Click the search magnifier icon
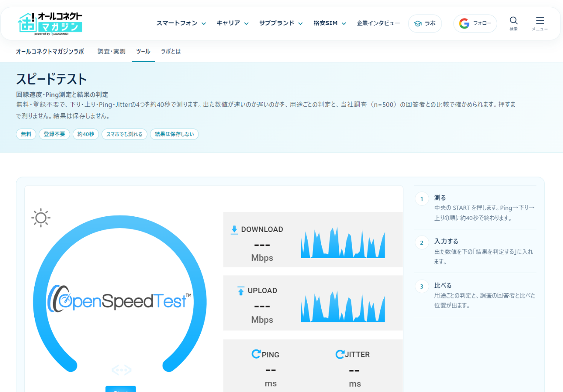The image size is (563, 392). (x=514, y=20)
